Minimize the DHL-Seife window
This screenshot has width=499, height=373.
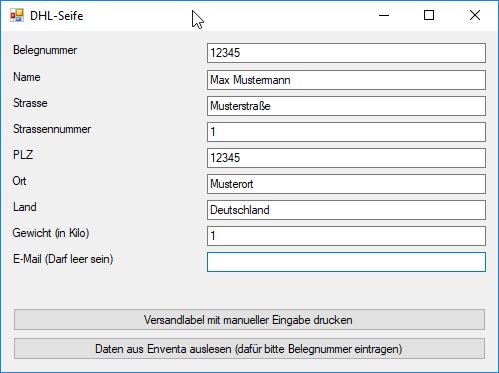[384, 15]
